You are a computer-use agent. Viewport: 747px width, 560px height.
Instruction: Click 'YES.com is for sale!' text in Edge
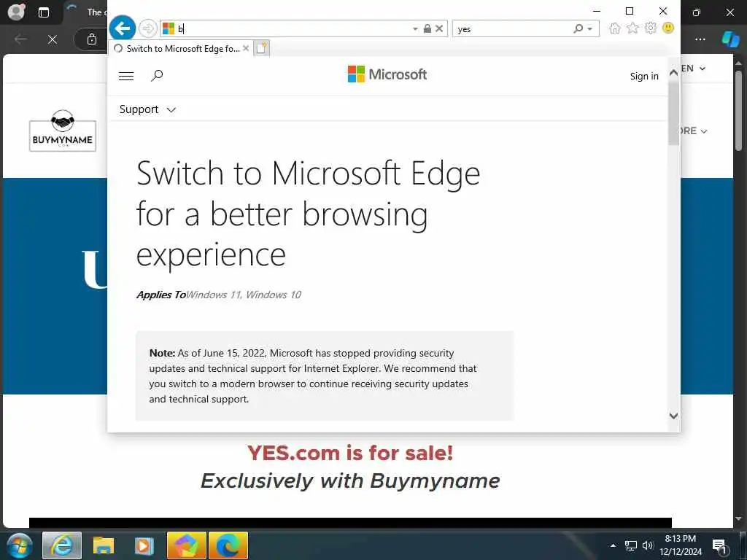[350, 453]
